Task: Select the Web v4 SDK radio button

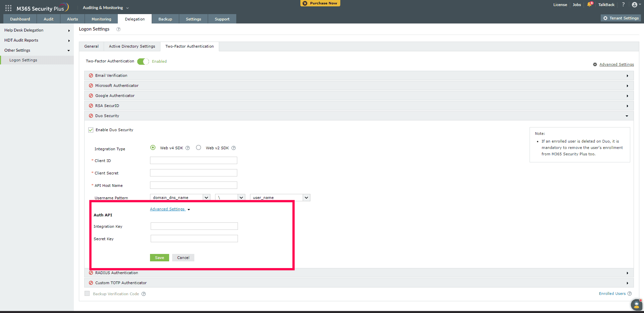Action: click(153, 148)
